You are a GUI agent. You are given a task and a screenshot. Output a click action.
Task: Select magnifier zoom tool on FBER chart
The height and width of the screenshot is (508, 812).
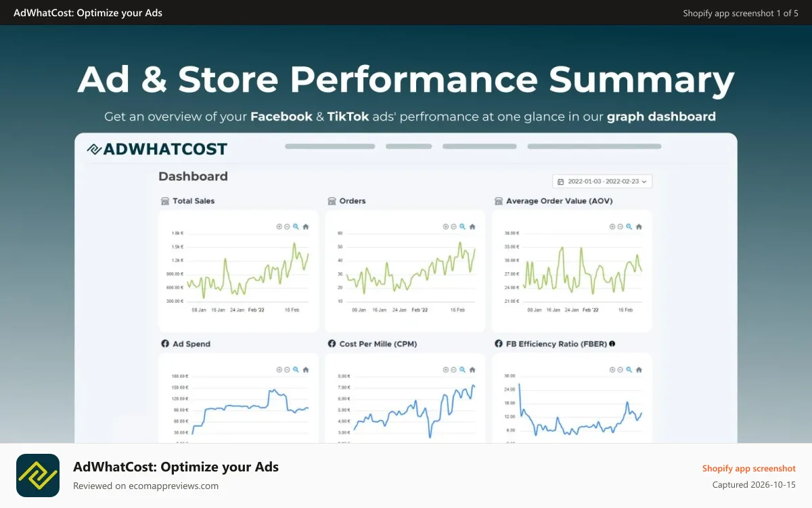click(x=629, y=370)
